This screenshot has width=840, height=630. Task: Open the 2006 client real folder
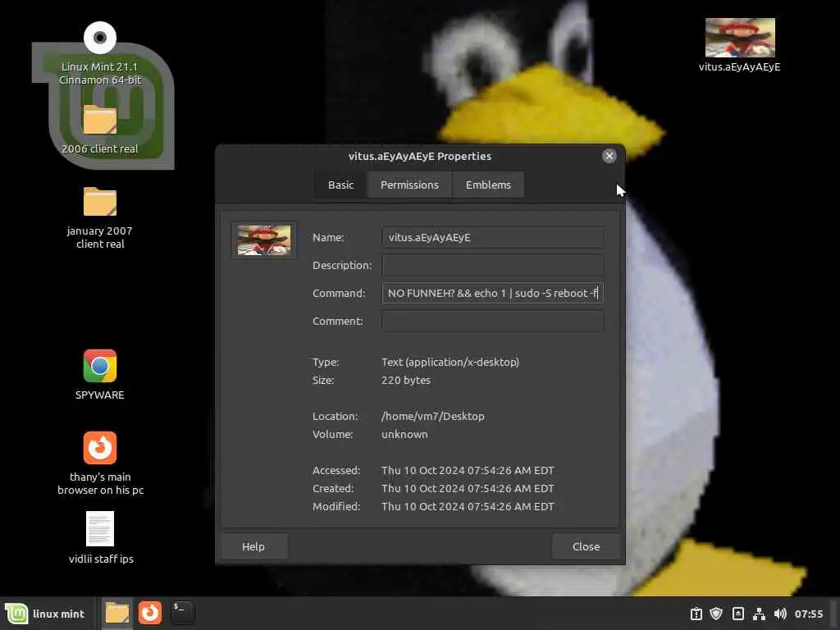pos(99,120)
